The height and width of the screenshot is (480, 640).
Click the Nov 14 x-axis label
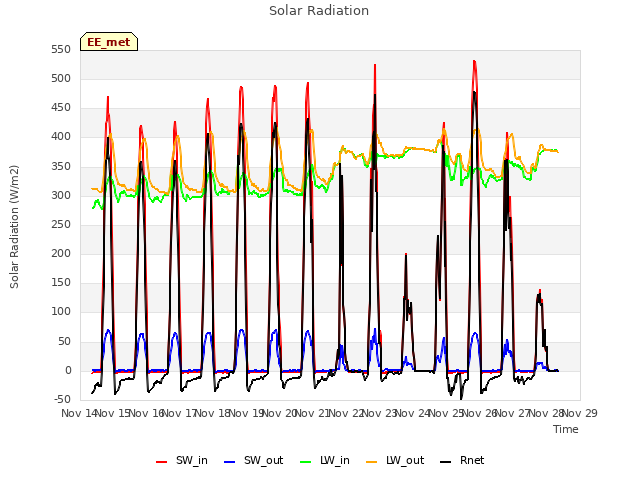point(79,413)
